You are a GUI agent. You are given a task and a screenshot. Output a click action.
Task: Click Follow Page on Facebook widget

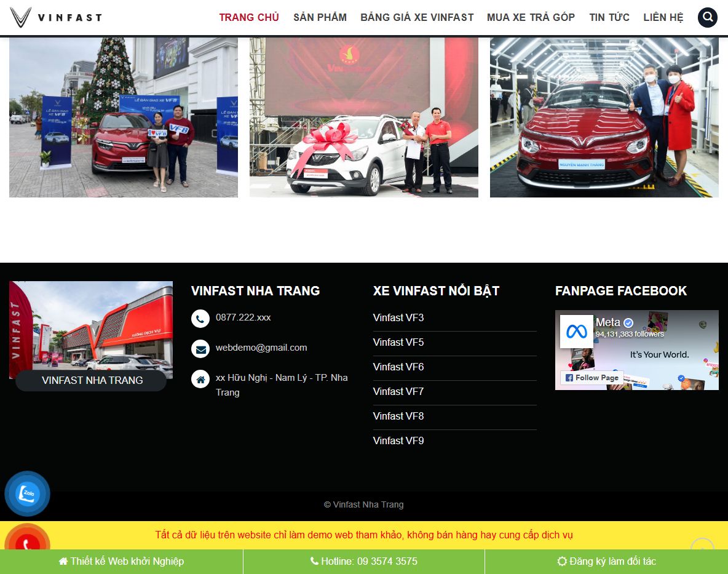(x=592, y=378)
